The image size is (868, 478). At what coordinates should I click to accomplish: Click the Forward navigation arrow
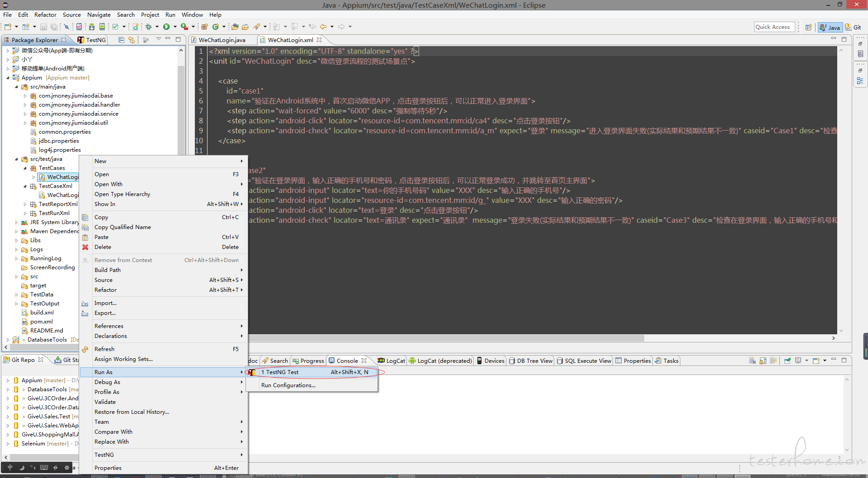[x=341, y=27]
